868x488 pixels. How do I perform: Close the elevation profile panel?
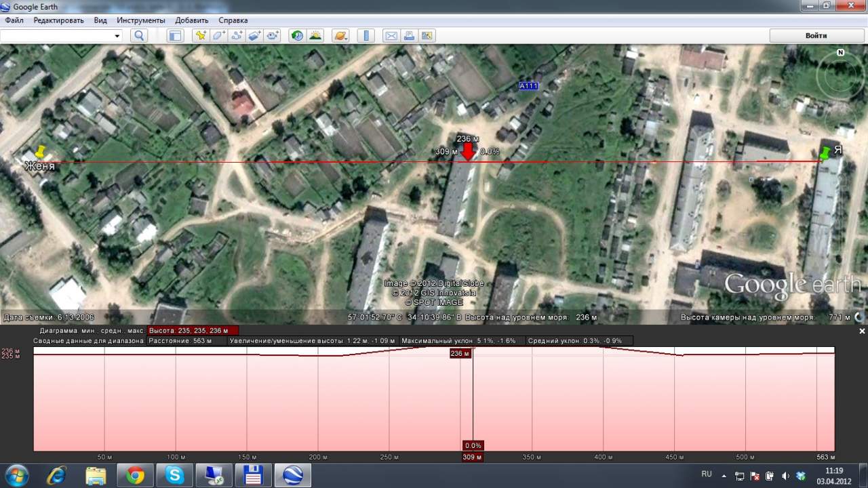coord(863,331)
